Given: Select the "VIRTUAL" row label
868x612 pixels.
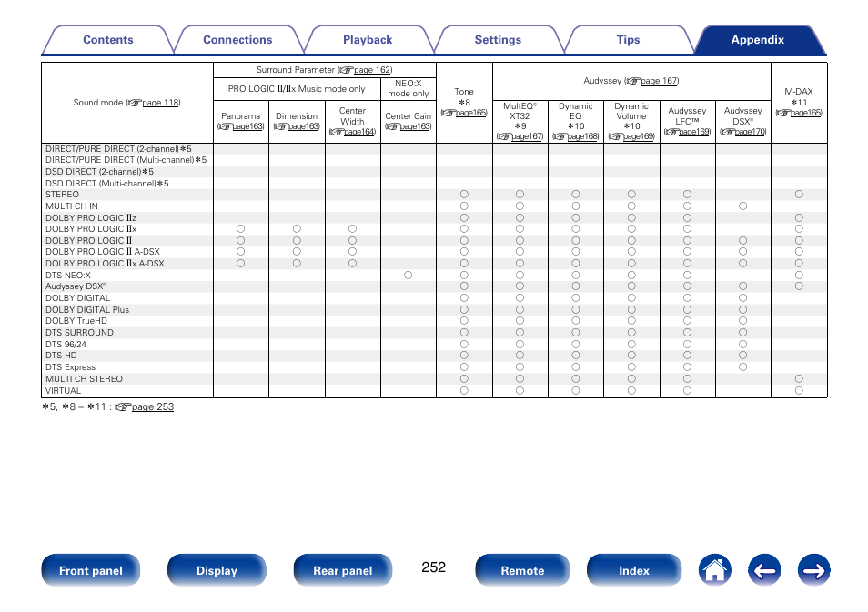Looking at the screenshot, I should [63, 391].
